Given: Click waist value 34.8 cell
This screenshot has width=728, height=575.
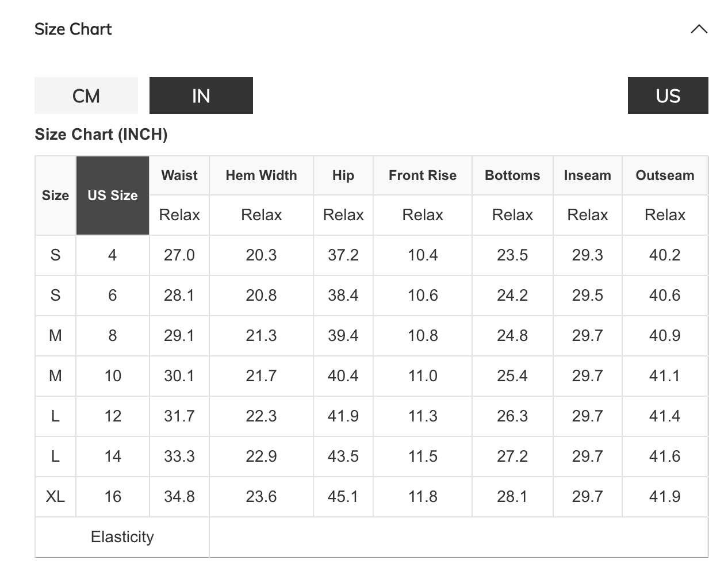Looking at the screenshot, I should 179,496.
